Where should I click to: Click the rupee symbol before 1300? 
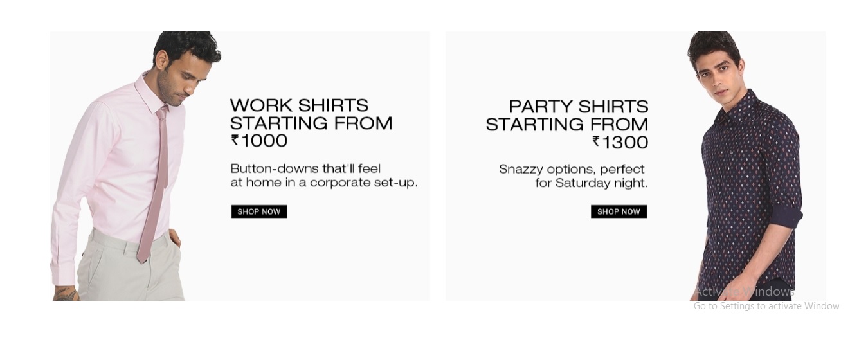pyautogui.click(x=597, y=141)
